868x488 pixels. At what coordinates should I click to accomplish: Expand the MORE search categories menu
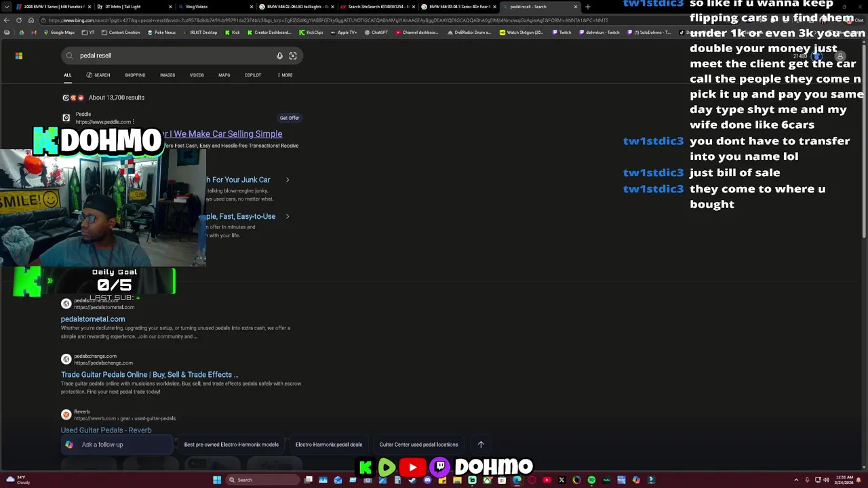click(285, 75)
